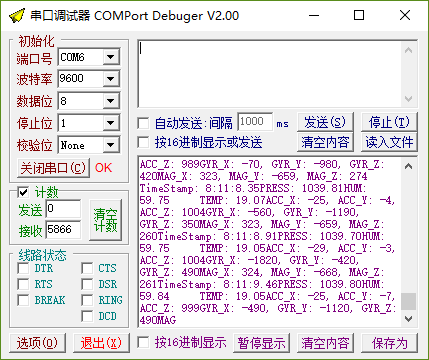Click send box scrollbar down arrow
Viewport: 429px width, 360px height.
409,99
